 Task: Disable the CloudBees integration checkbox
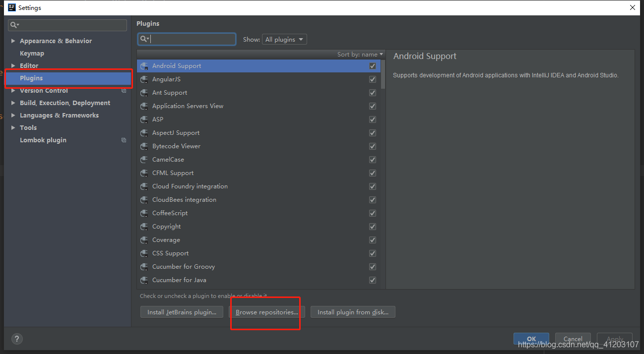tap(373, 200)
